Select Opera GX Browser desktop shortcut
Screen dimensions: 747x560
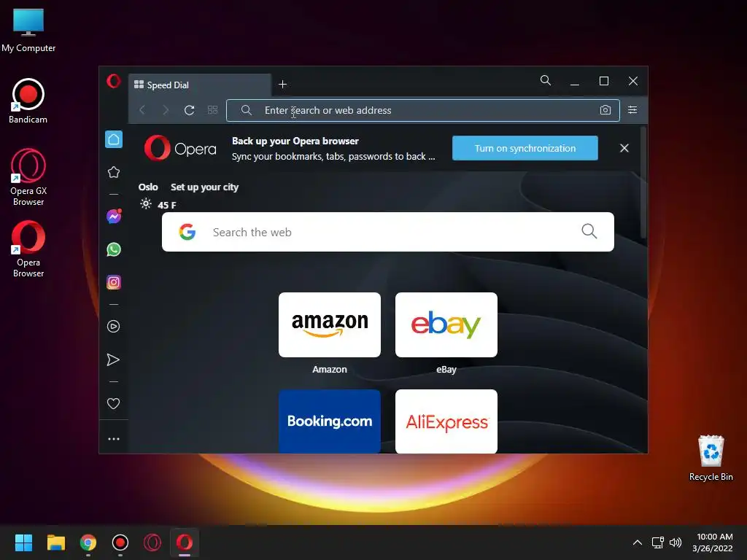[28, 177]
